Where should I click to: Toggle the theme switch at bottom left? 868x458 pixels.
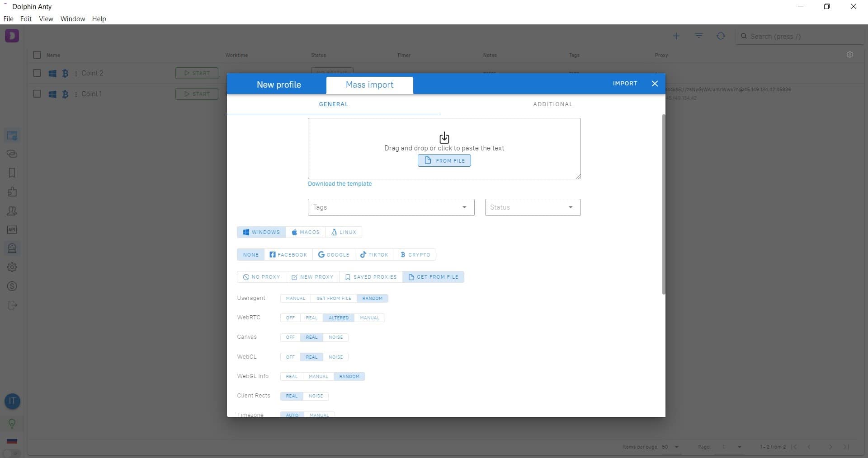[12, 453]
